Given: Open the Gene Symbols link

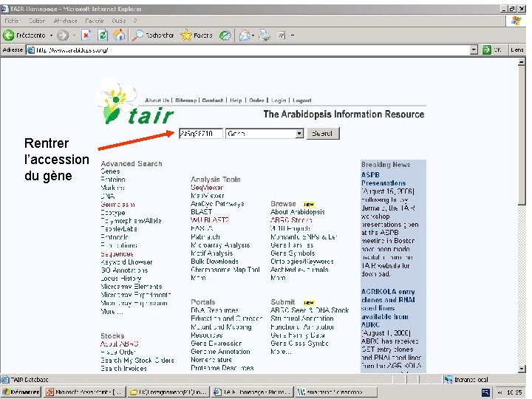Looking at the screenshot, I should (293, 253).
